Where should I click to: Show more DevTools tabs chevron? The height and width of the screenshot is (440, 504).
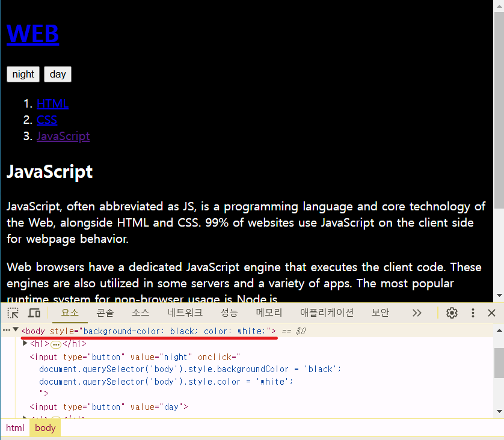point(417,313)
